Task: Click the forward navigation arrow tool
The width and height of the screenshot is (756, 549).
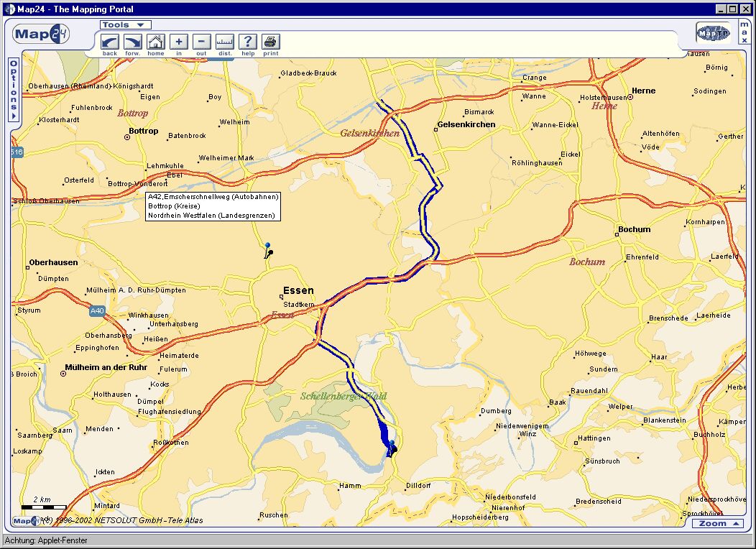Action: pos(132,42)
